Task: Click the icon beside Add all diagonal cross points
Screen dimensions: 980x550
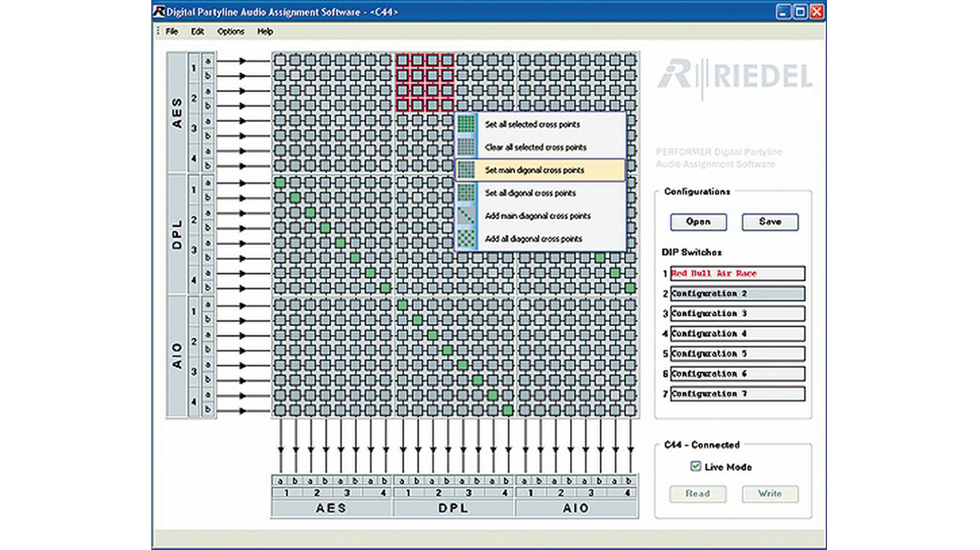Action: 467,239
